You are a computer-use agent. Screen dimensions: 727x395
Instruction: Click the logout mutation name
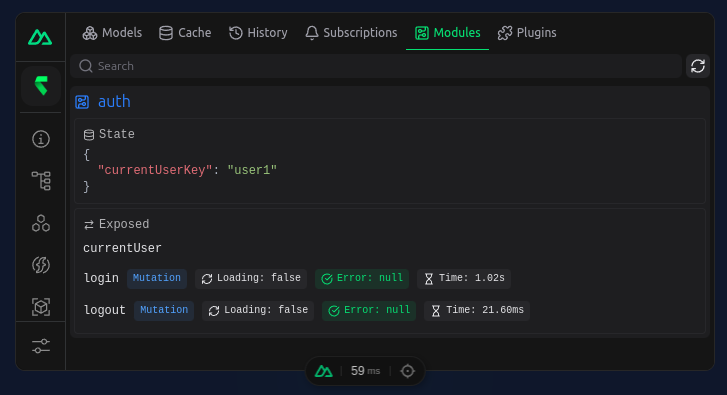[105, 310]
